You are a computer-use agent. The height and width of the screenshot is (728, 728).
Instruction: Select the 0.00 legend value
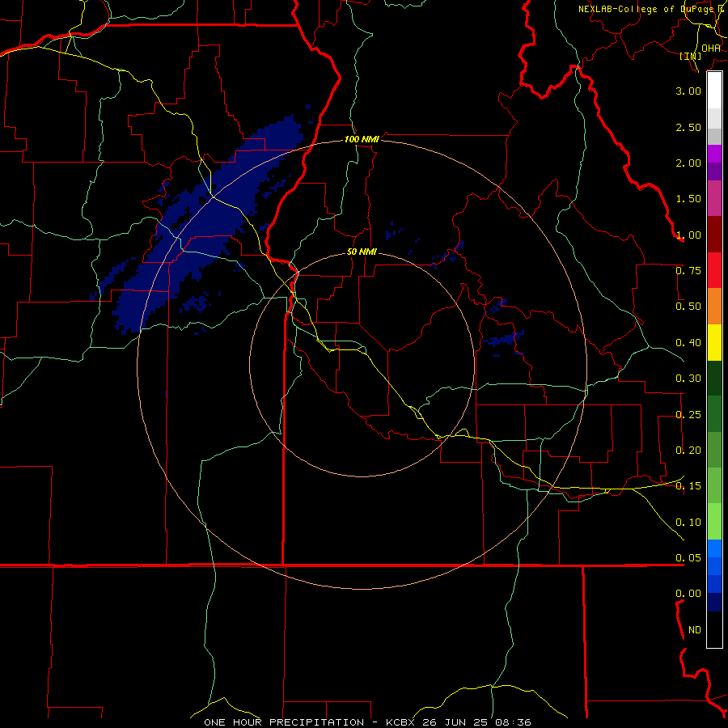[688, 594]
